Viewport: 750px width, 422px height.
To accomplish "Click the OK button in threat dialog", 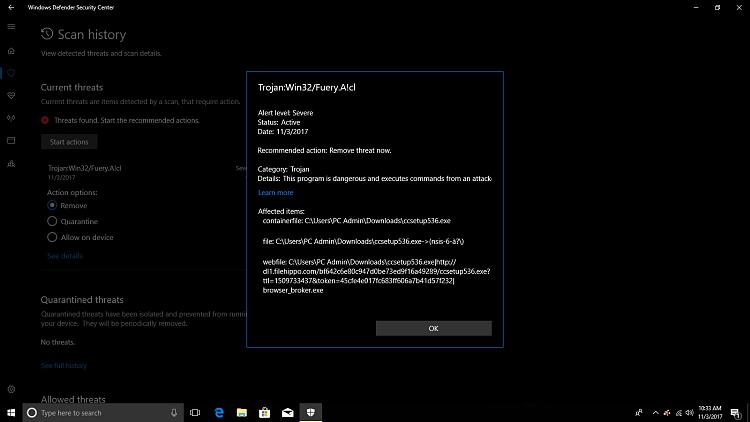I will pyautogui.click(x=433, y=328).
